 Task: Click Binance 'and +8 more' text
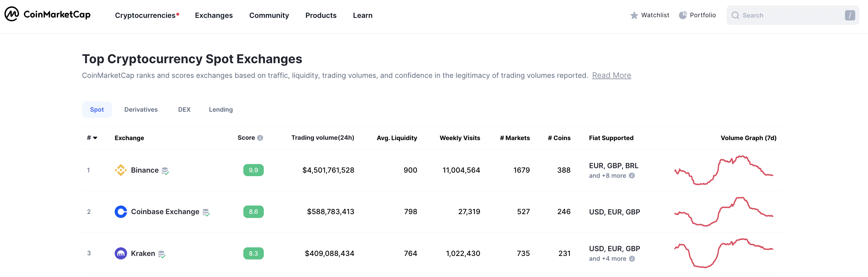(607, 176)
